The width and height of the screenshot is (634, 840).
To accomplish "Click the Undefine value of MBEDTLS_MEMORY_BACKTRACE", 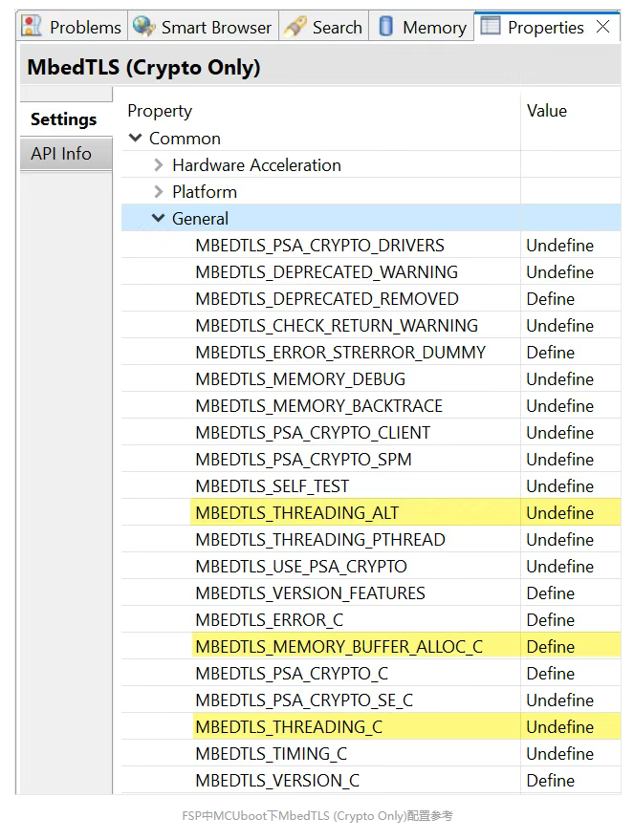I will (560, 406).
